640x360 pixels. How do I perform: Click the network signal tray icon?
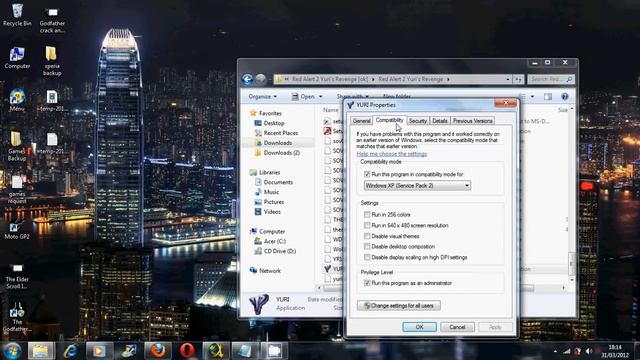click(x=567, y=351)
